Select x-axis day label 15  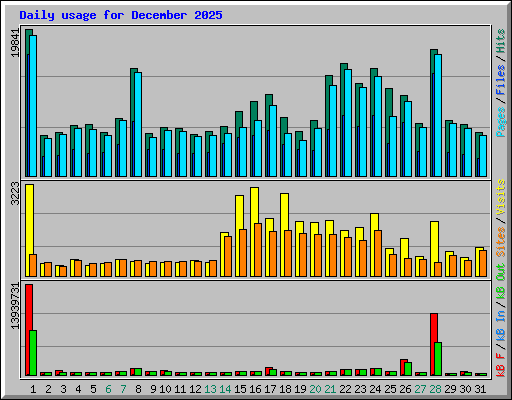pos(240,389)
